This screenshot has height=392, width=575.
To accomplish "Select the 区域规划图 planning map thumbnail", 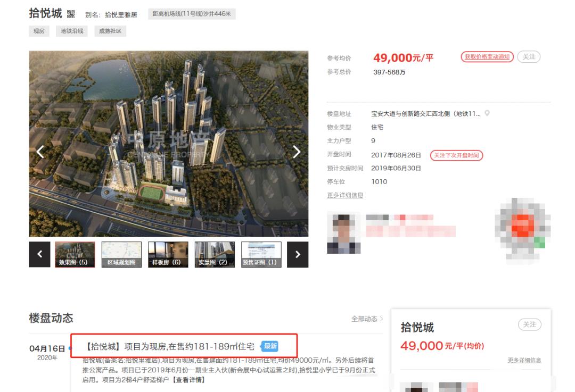I will pyautogui.click(x=121, y=254).
